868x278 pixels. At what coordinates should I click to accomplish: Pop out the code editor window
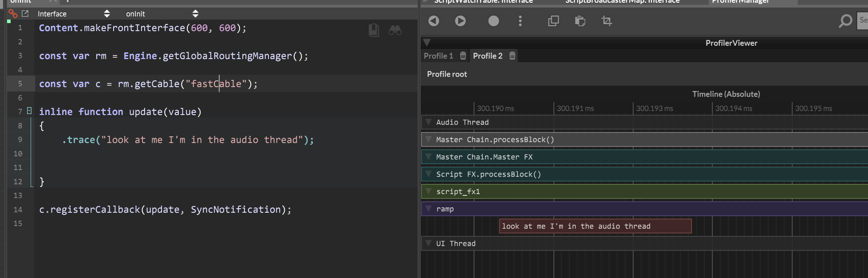tap(25, 14)
